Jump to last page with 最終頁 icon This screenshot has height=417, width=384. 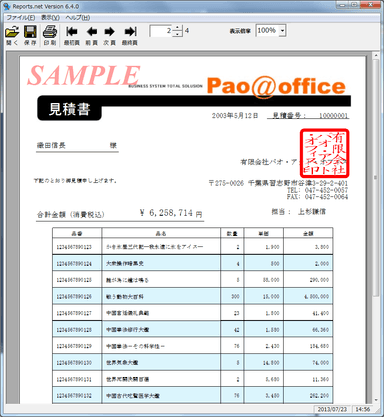tap(130, 32)
